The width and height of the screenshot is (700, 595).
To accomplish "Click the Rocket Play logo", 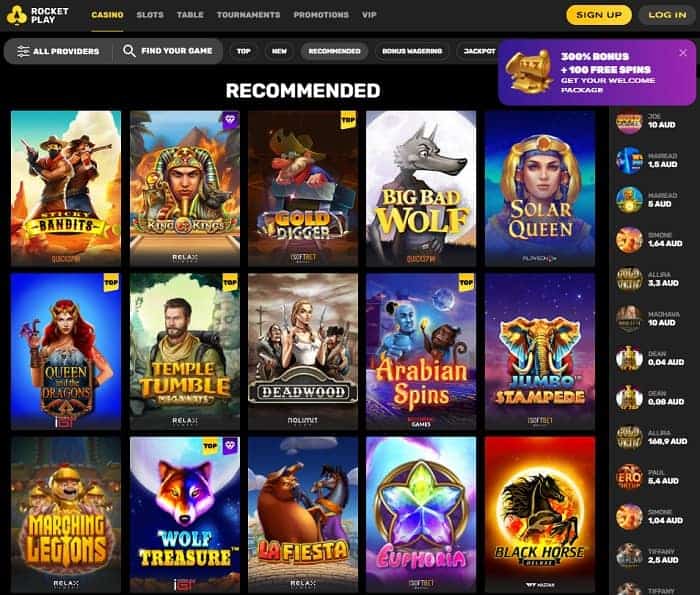I will [x=38, y=15].
